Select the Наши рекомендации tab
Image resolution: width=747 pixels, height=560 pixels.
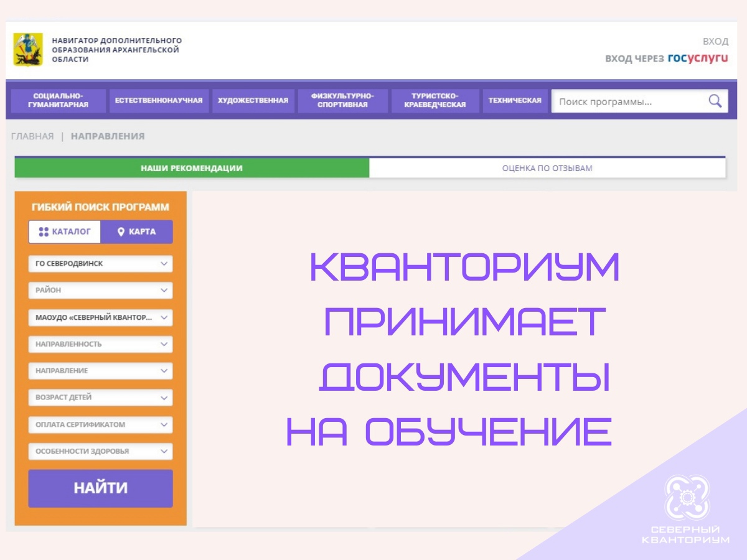pyautogui.click(x=192, y=168)
